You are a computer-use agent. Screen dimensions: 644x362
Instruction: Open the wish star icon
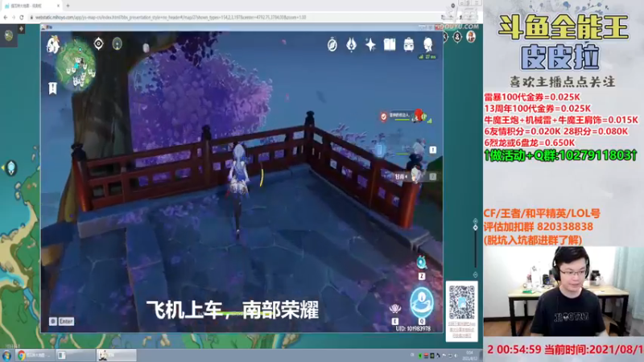pyautogui.click(x=370, y=45)
